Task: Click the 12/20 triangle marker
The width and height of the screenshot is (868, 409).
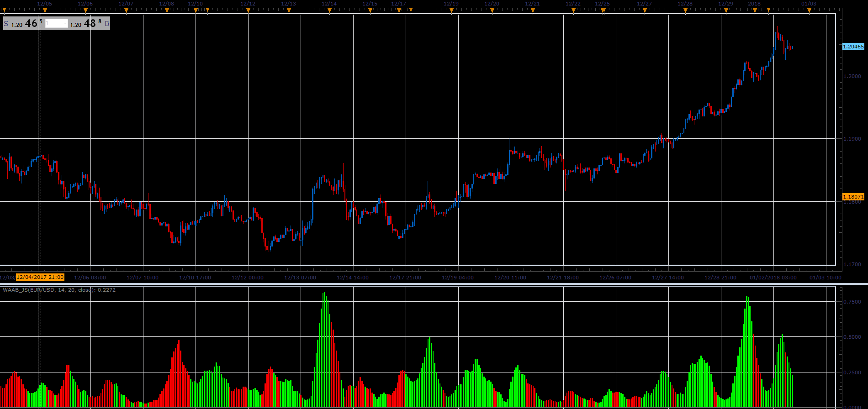Action: pos(492,10)
